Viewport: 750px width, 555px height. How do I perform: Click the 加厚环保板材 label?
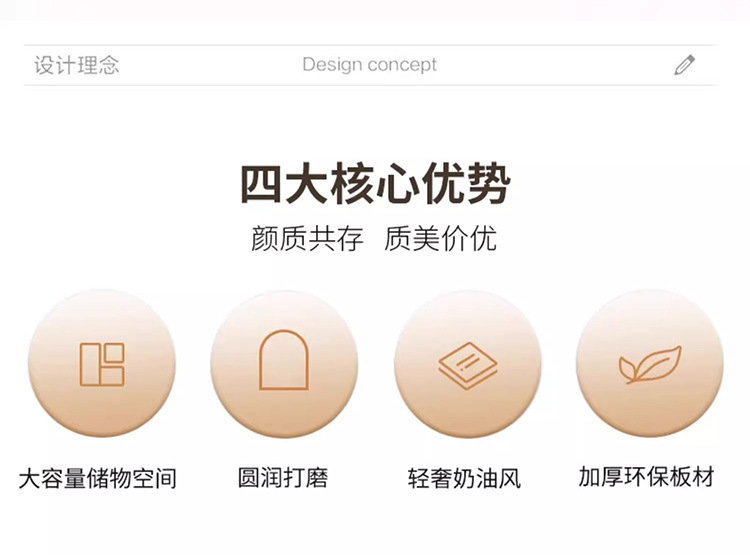646,476
